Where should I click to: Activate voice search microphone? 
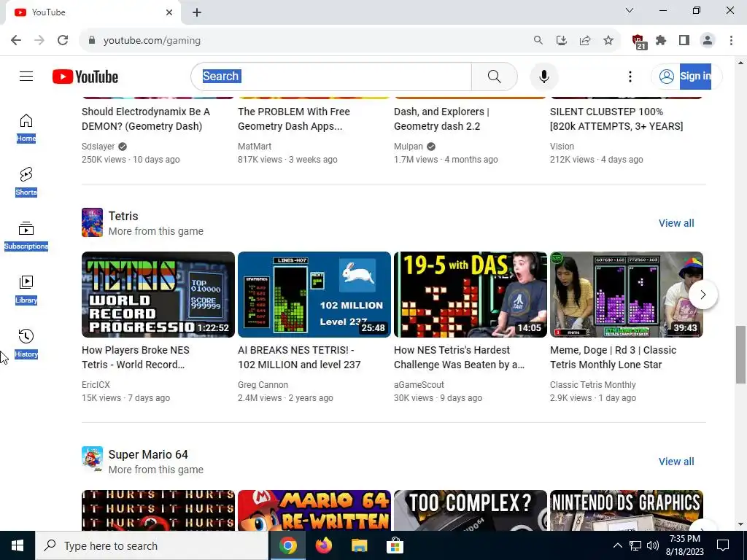(x=543, y=76)
